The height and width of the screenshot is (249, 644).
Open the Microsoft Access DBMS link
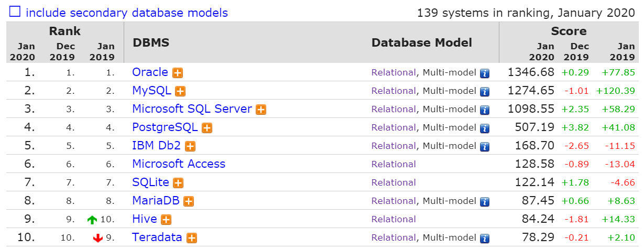pos(179,164)
